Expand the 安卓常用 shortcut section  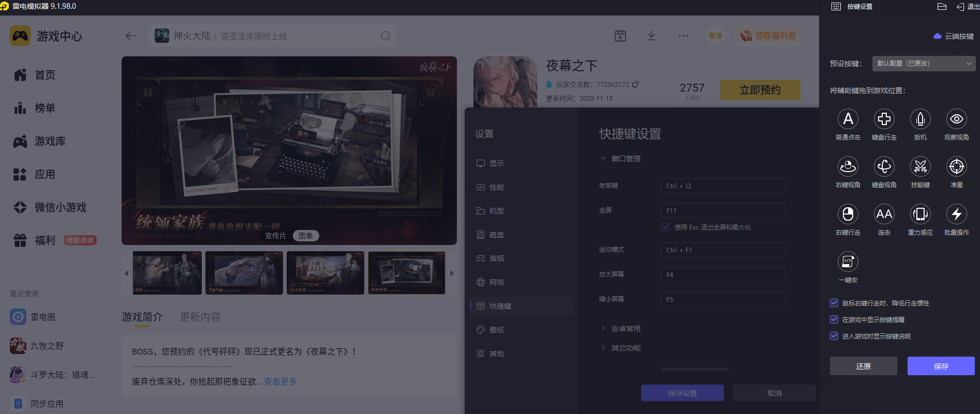tap(626, 329)
